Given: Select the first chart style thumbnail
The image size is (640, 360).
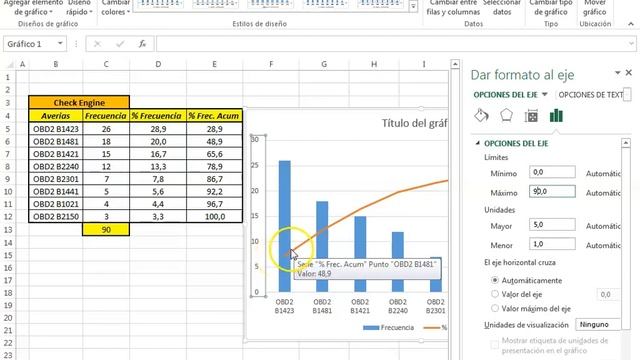Looking at the screenshot, I should coord(160,5).
